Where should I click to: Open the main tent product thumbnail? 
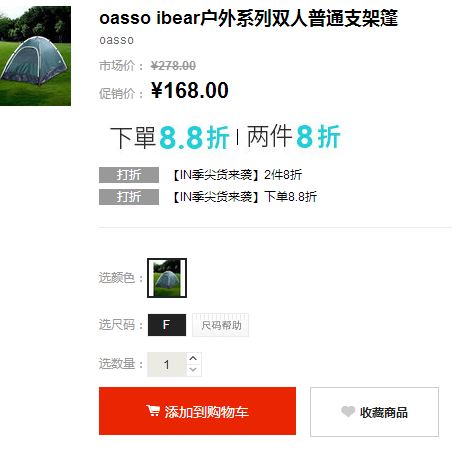[35, 56]
